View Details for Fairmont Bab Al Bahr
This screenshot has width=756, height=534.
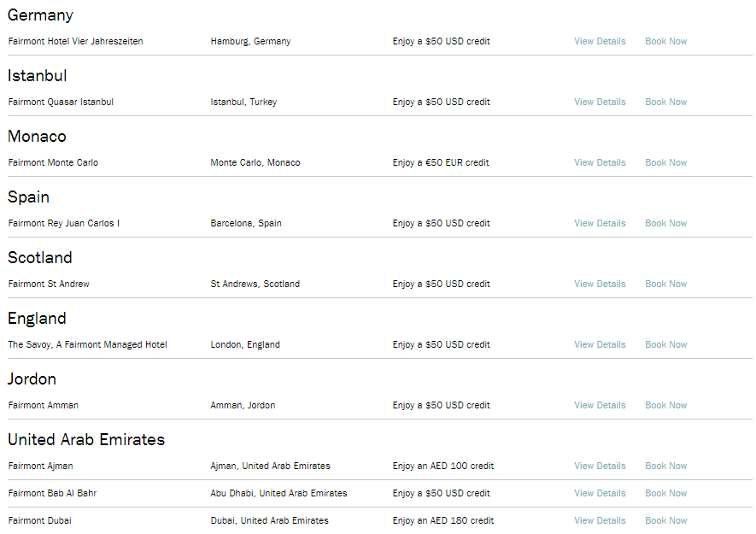(600, 494)
